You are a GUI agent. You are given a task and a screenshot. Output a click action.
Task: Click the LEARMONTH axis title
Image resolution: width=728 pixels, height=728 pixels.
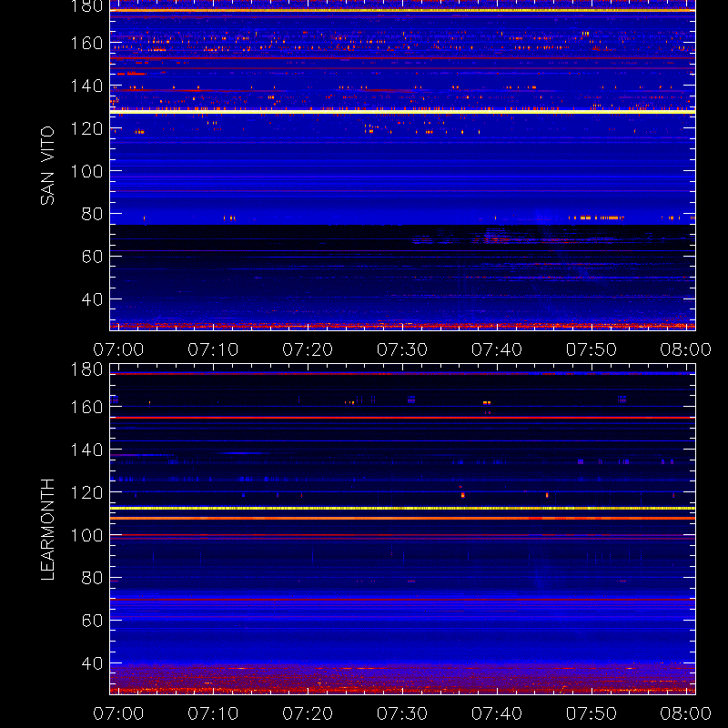[47, 530]
